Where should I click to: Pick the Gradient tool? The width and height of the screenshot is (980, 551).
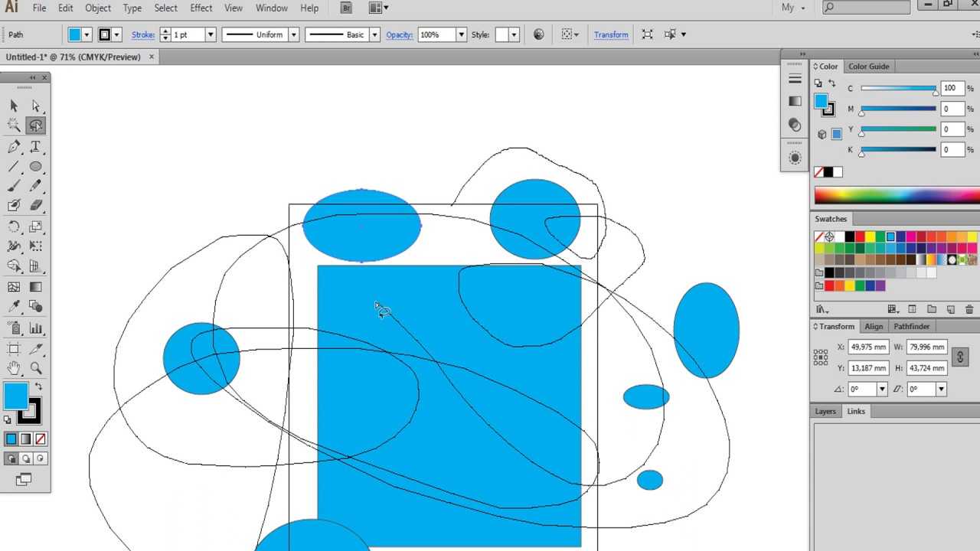coord(36,287)
